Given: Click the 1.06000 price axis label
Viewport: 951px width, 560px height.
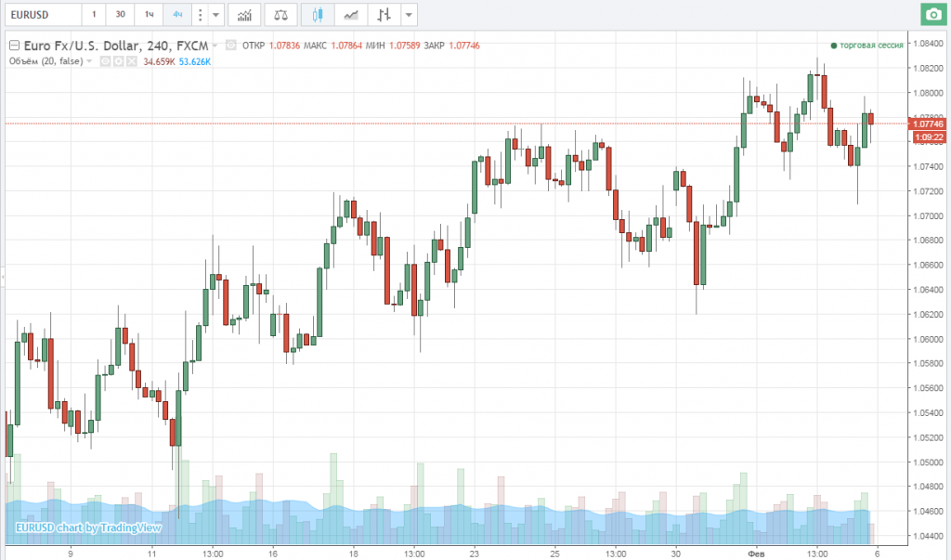Looking at the screenshot, I should click(x=928, y=339).
